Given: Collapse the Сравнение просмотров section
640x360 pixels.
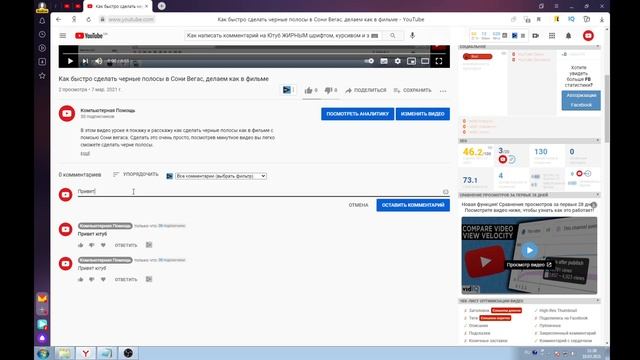Looking at the screenshot, I should [598, 195].
